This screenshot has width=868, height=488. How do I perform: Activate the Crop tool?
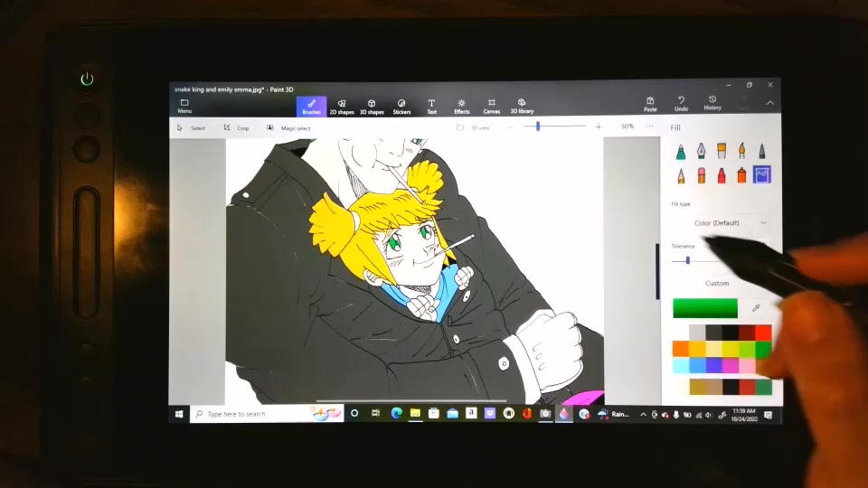pyautogui.click(x=236, y=127)
